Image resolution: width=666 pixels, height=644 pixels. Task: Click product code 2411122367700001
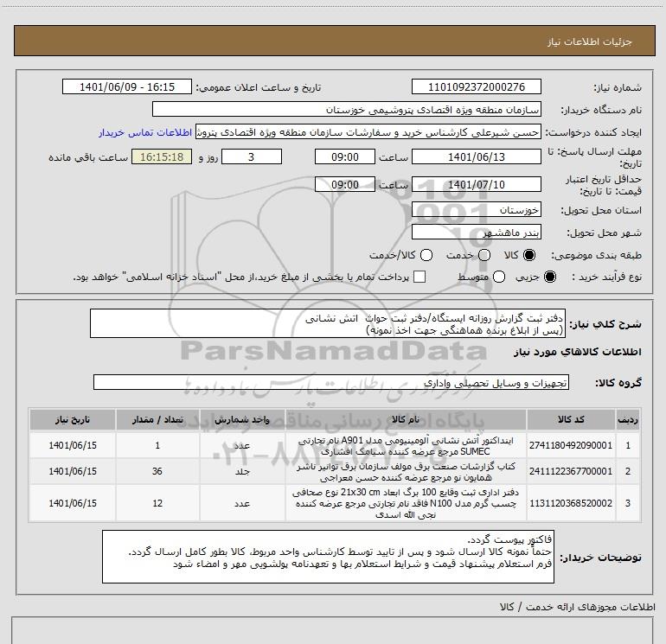571,471
